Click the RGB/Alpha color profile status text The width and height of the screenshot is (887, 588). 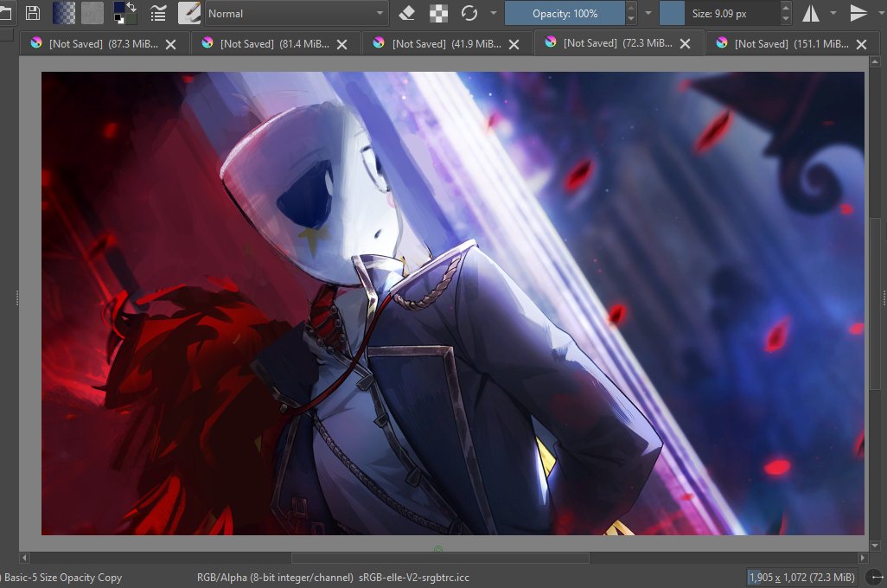333,578
